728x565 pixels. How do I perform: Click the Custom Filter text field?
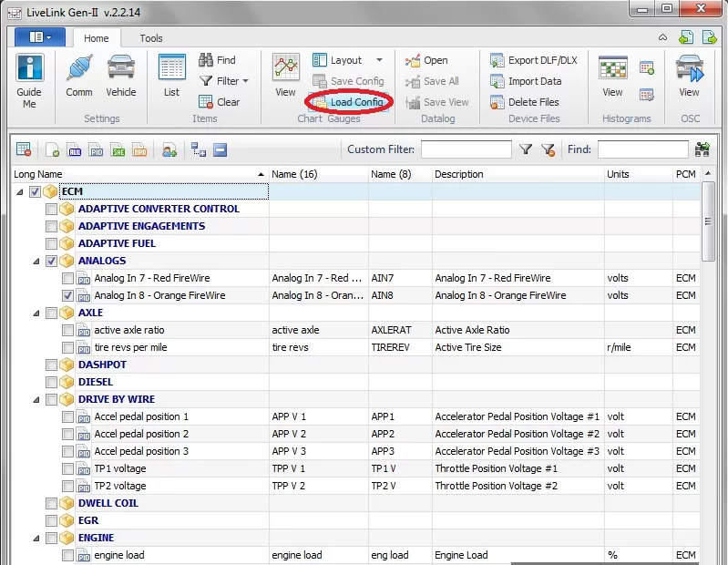[467, 149]
